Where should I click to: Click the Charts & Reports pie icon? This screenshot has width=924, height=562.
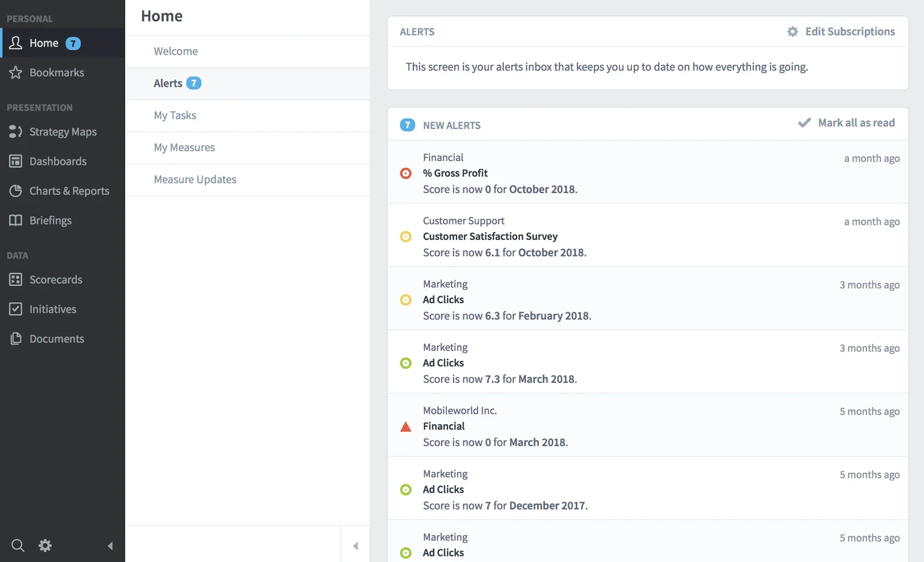pos(16,191)
